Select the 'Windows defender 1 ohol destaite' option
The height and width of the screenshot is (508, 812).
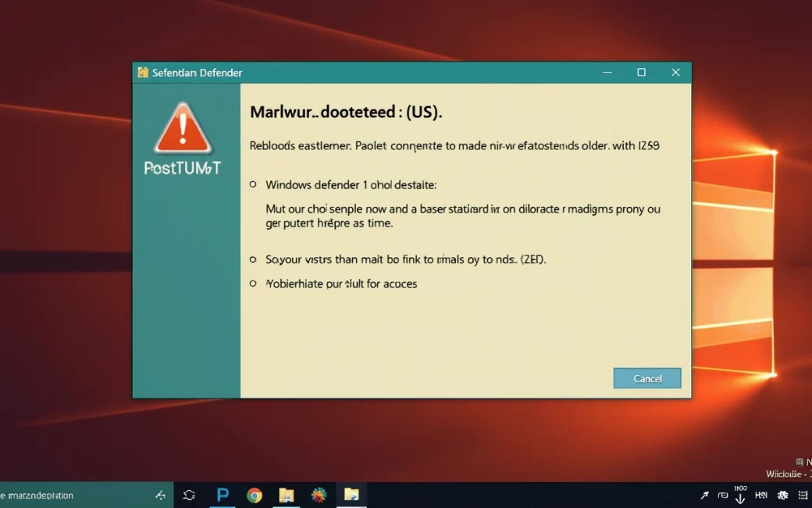[253, 184]
